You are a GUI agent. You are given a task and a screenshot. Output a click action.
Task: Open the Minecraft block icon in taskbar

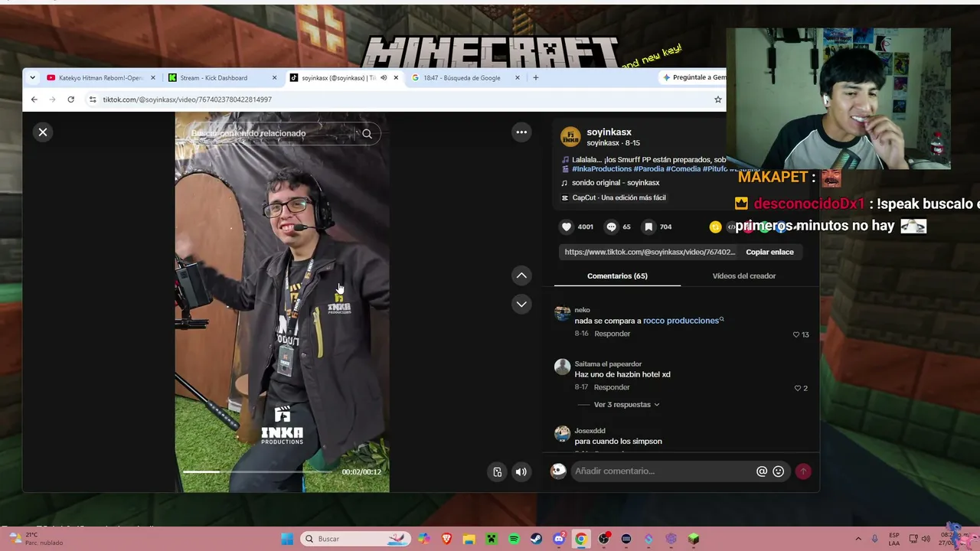(694, 539)
